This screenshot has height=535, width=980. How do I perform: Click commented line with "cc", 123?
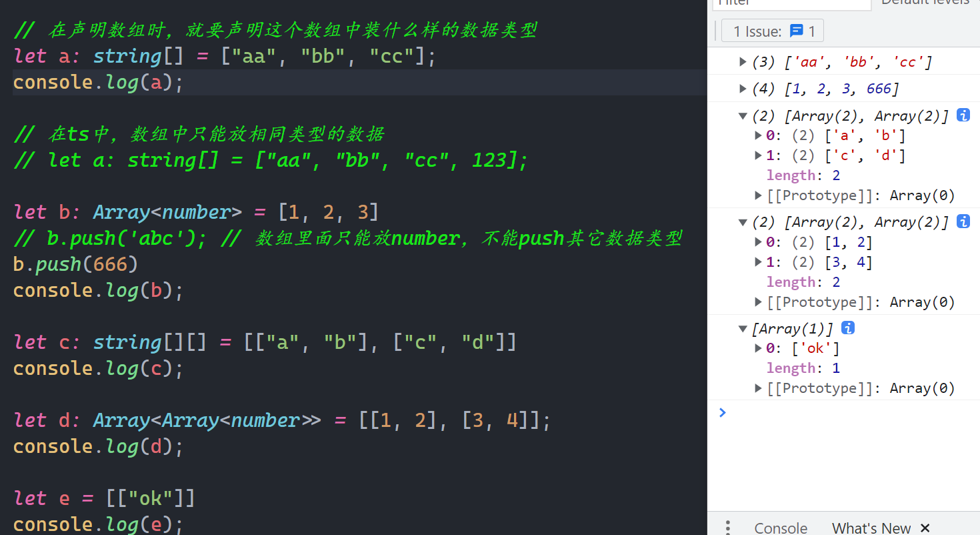(x=271, y=160)
